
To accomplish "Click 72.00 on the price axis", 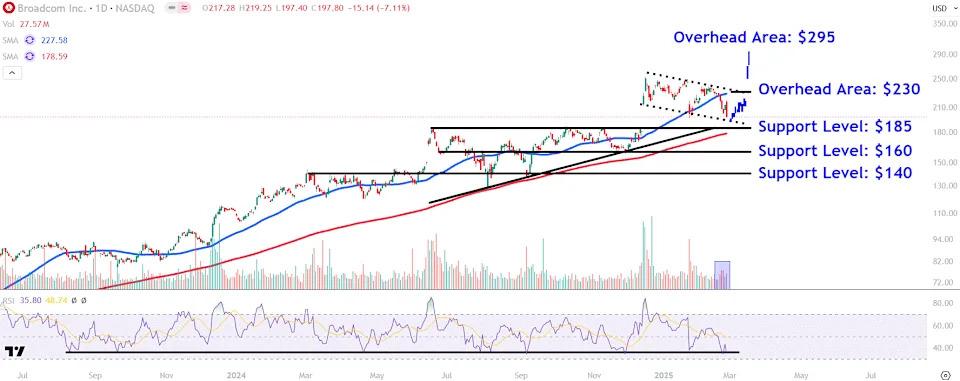I will pyautogui.click(x=942, y=283).
